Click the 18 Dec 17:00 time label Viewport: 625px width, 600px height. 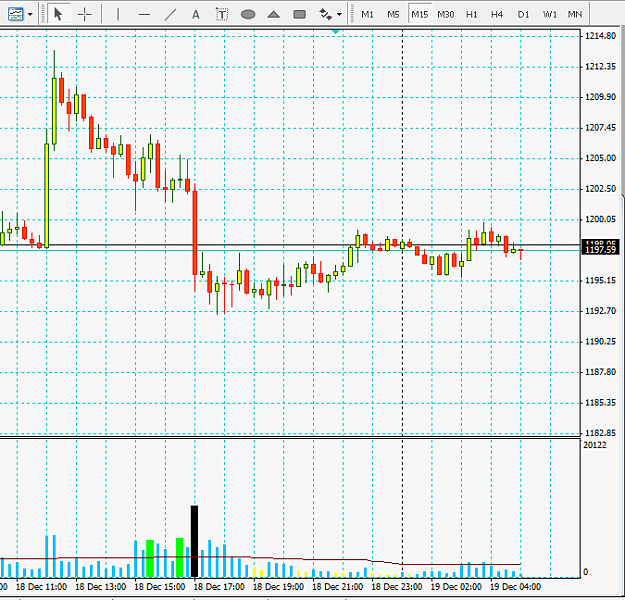tap(219, 587)
